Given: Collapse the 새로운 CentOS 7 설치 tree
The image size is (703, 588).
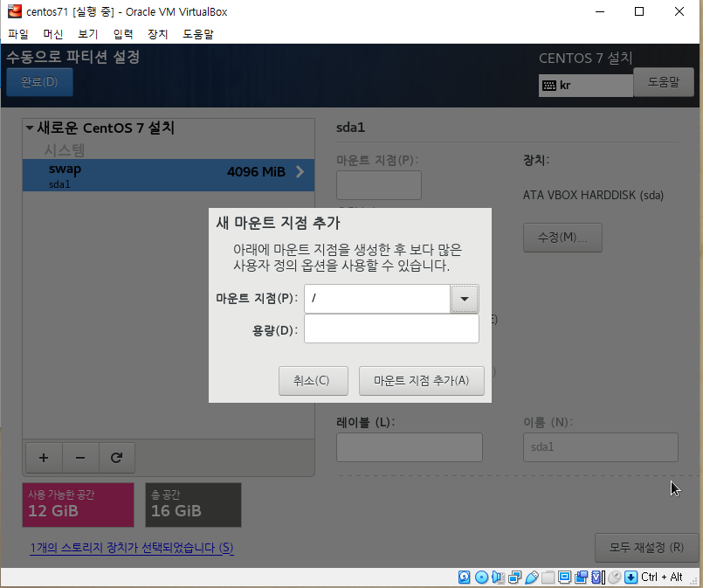Looking at the screenshot, I should pos(30,128).
